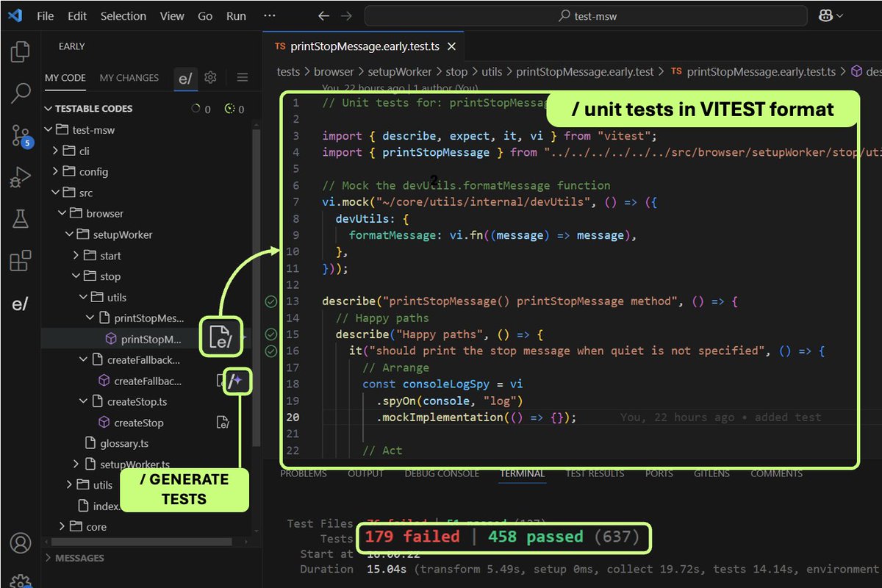The width and height of the screenshot is (882, 588).
Task: Collapse the test-msw root folder
Action: coord(49,130)
